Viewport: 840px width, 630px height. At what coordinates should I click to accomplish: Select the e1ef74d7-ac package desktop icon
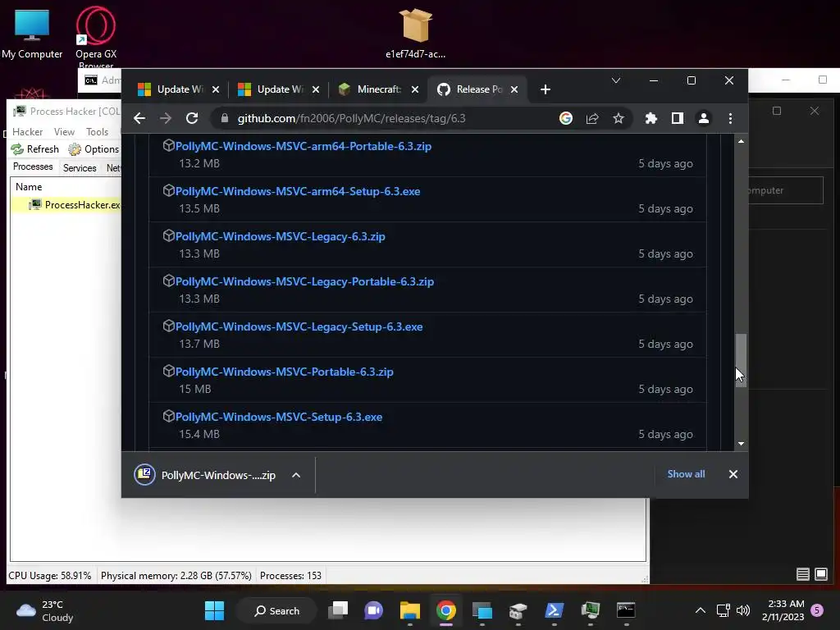[x=415, y=33]
